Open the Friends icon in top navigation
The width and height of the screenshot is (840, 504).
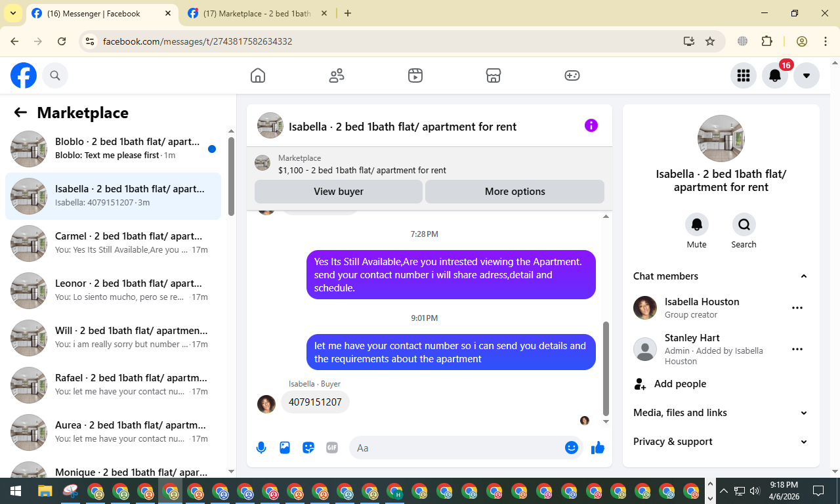click(337, 75)
